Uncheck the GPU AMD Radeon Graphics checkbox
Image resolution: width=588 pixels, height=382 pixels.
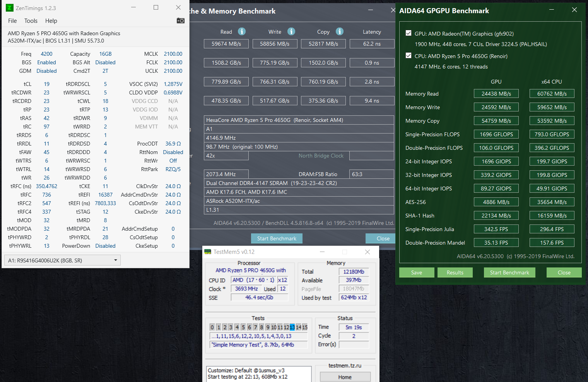409,33
